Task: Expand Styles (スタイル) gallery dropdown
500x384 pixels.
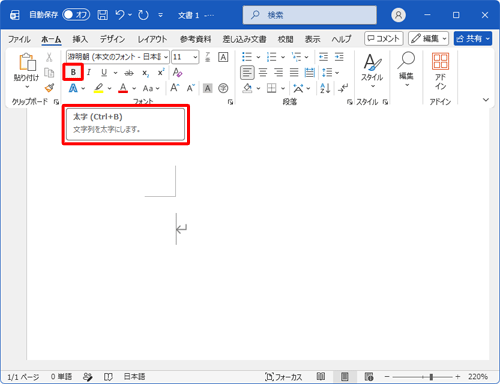Action: [x=372, y=86]
